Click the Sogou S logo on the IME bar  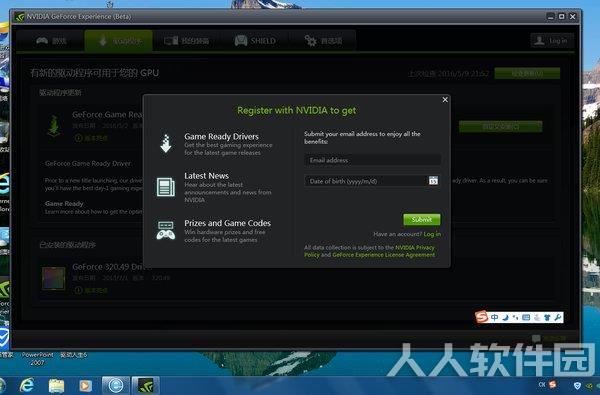coord(481,317)
